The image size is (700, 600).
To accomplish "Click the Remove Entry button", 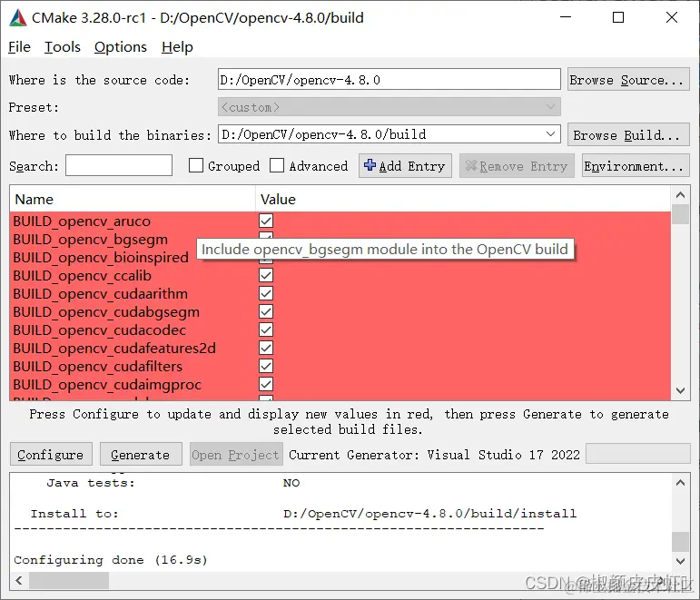I will (x=517, y=166).
